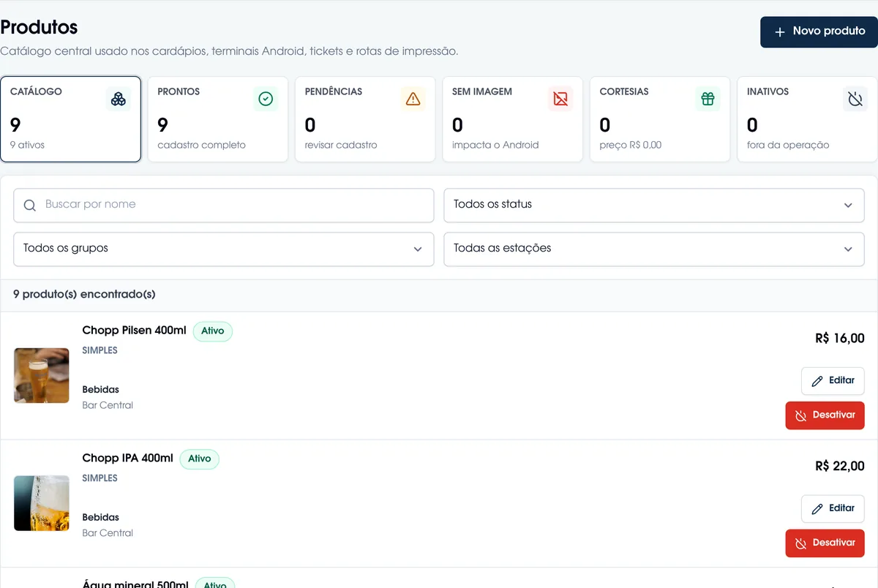The height and width of the screenshot is (588, 878).
Task: Click the Ativo badge on Chopp IPA
Action: (x=200, y=459)
